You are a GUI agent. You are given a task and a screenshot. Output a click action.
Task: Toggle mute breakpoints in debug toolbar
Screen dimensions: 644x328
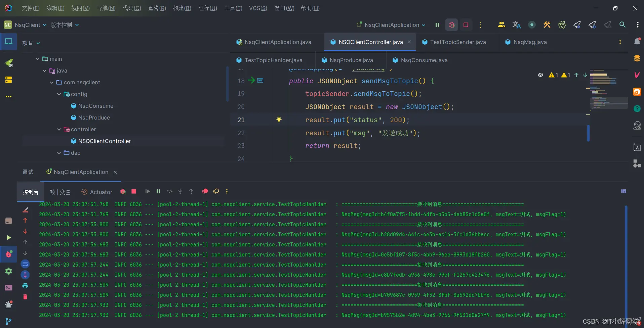pos(216,191)
